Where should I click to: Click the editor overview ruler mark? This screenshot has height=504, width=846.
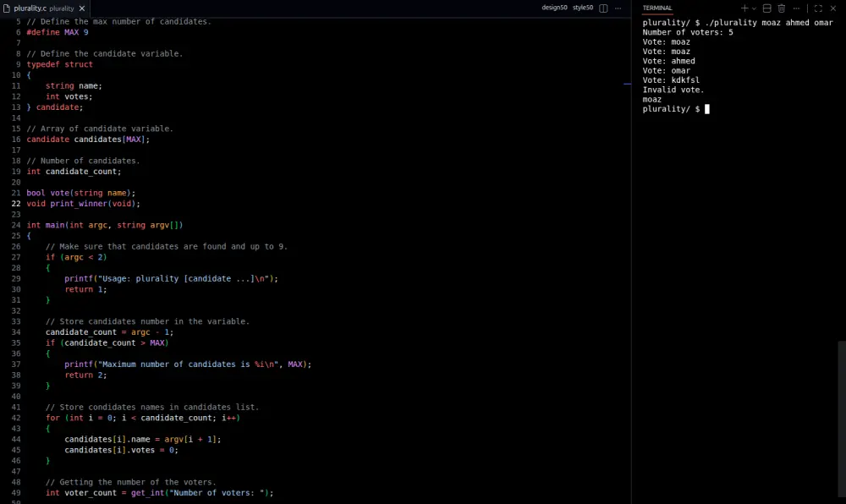[627, 84]
